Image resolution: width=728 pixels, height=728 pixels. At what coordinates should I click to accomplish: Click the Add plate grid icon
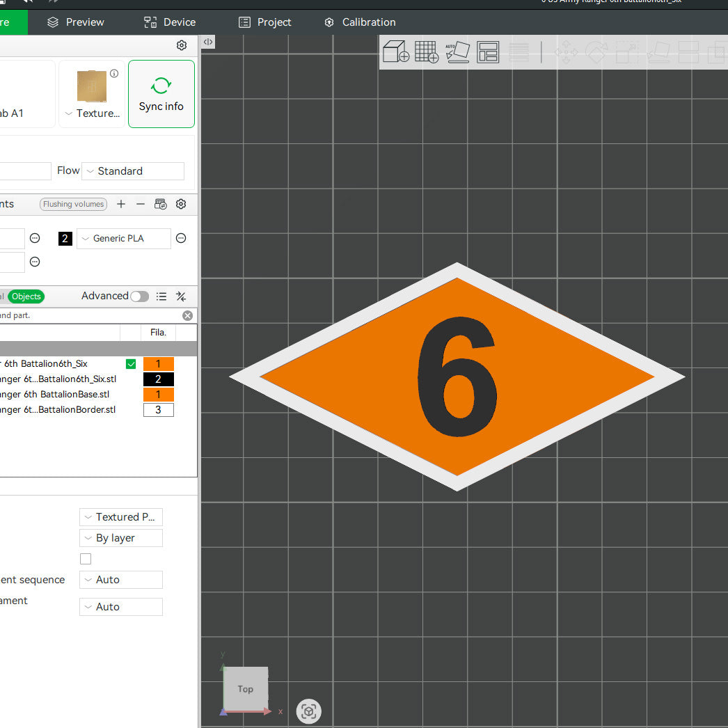tap(426, 52)
